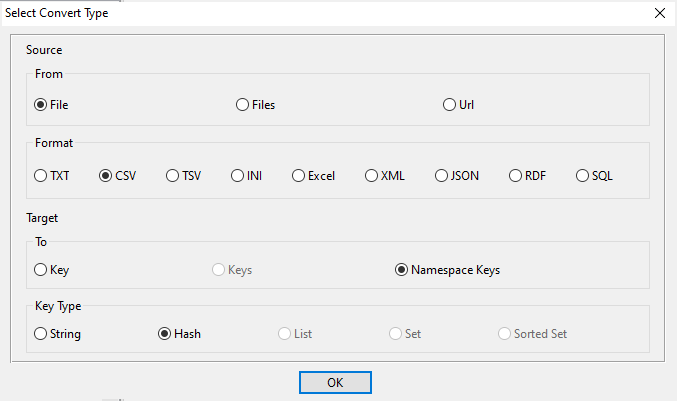Select the CSV format option
Viewport: 677px width, 401px height.
pyautogui.click(x=106, y=176)
